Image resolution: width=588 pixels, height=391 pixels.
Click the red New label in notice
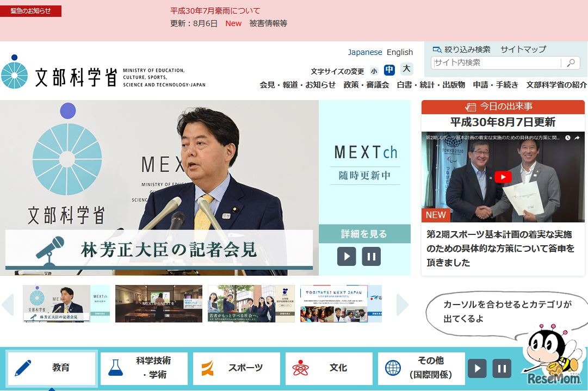pyautogui.click(x=233, y=23)
